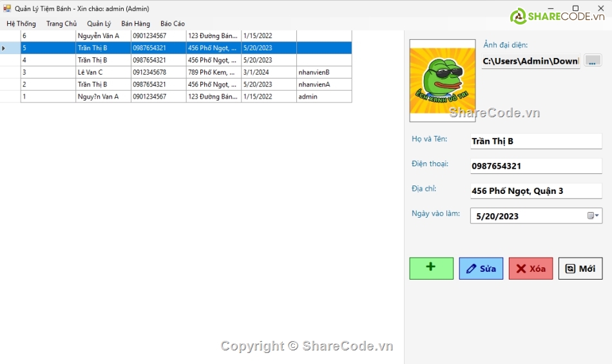The height and width of the screenshot is (364, 612).
Task: Click the Địa chỉ input field
Action: [535, 191]
